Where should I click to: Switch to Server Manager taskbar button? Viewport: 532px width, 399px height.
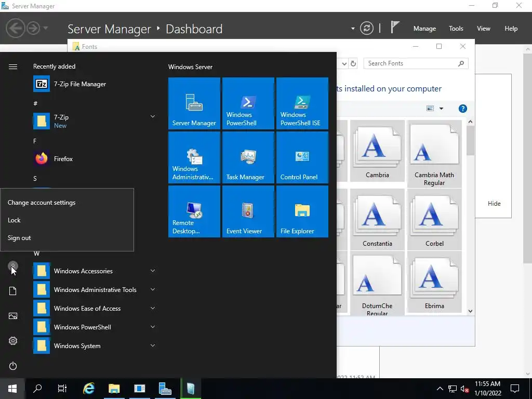tap(165, 389)
